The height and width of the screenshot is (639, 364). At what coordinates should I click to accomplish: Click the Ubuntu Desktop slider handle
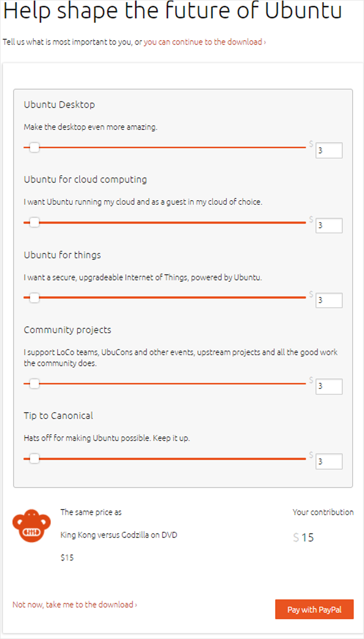click(x=34, y=148)
